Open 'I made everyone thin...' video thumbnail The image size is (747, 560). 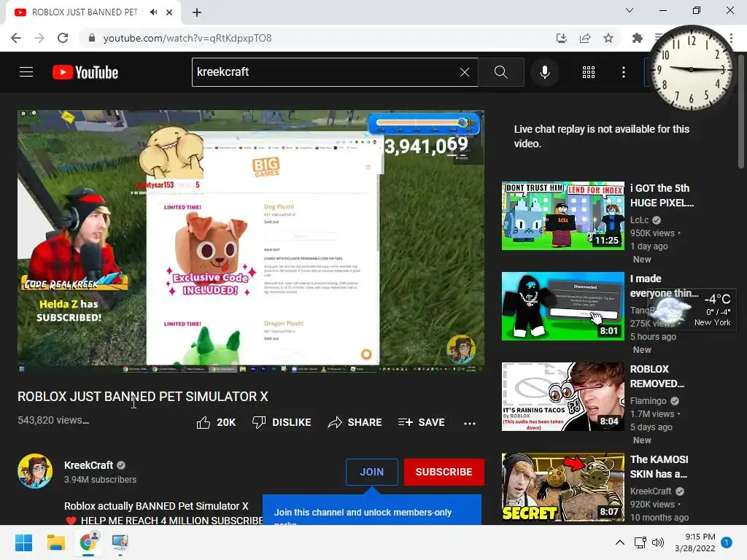562,306
